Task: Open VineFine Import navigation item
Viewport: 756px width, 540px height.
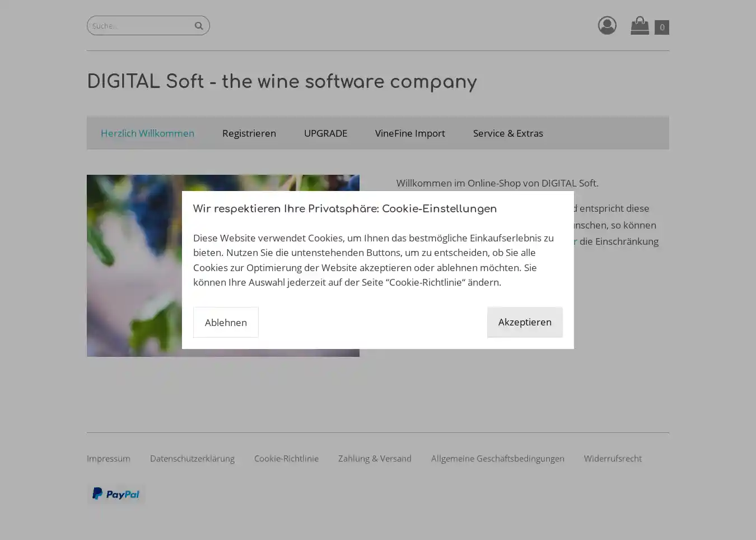Action: click(410, 133)
